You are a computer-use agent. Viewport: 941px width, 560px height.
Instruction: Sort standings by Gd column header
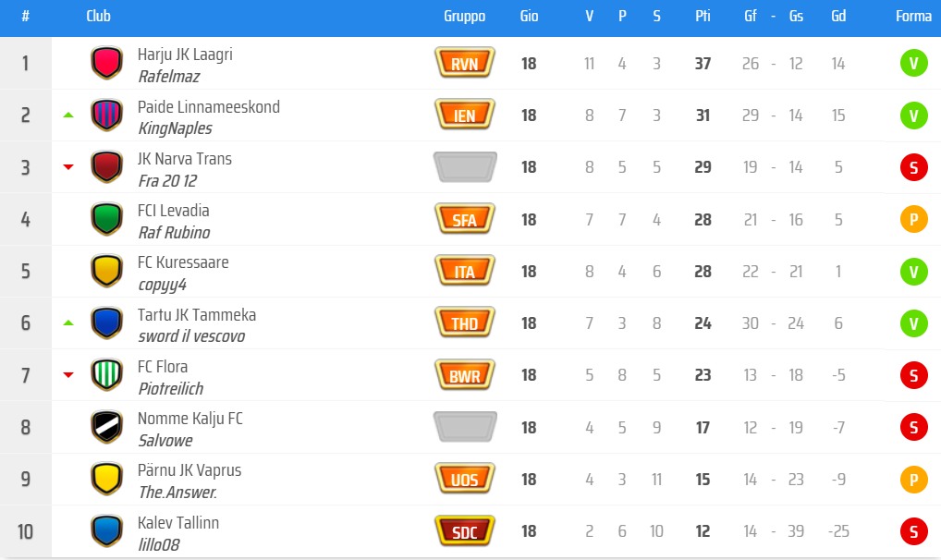(838, 17)
